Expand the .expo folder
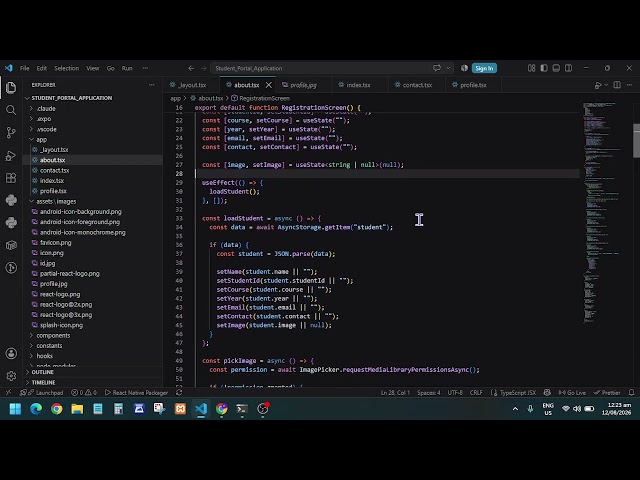This screenshot has width=640, height=480. tap(93, 119)
